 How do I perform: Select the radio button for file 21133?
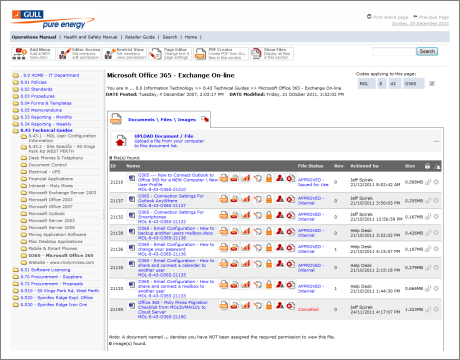point(436,288)
